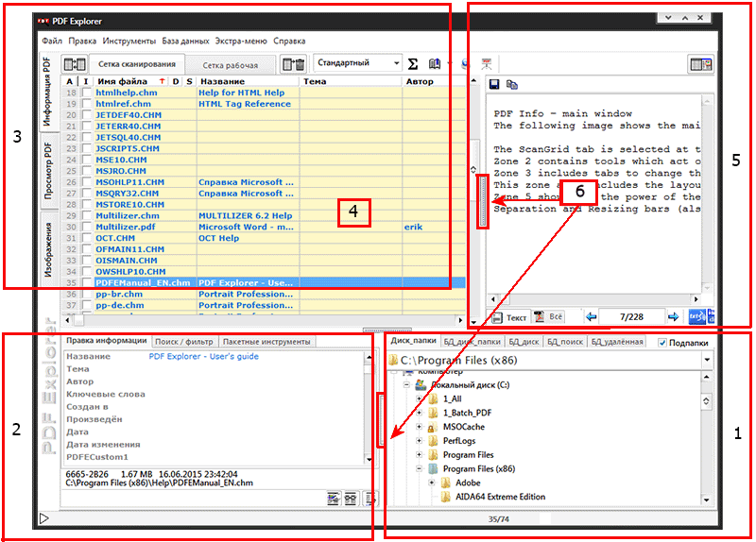The height and width of the screenshot is (542, 756).
Task: Collapse the Program Files (x86) node
Action: point(419,468)
